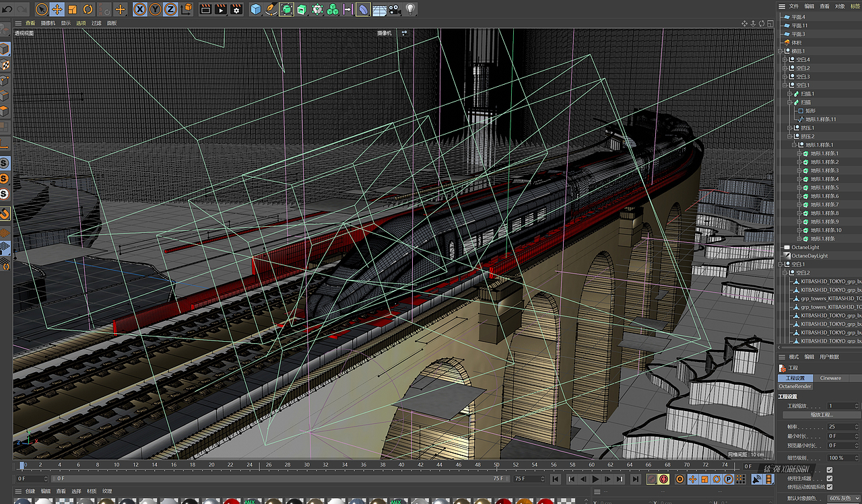Open the viewport 过滤 menu
The width and height of the screenshot is (862, 504).
click(96, 23)
